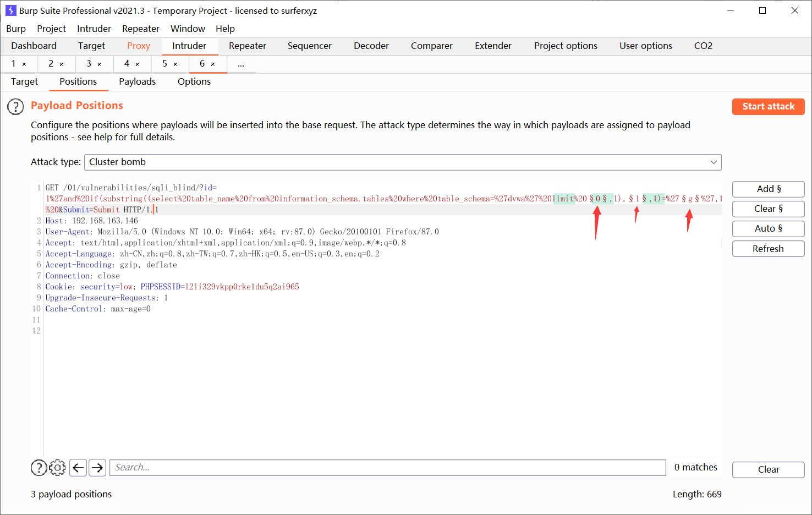Select Intruder attack tab 6
The width and height of the screenshot is (812, 515).
pos(202,64)
